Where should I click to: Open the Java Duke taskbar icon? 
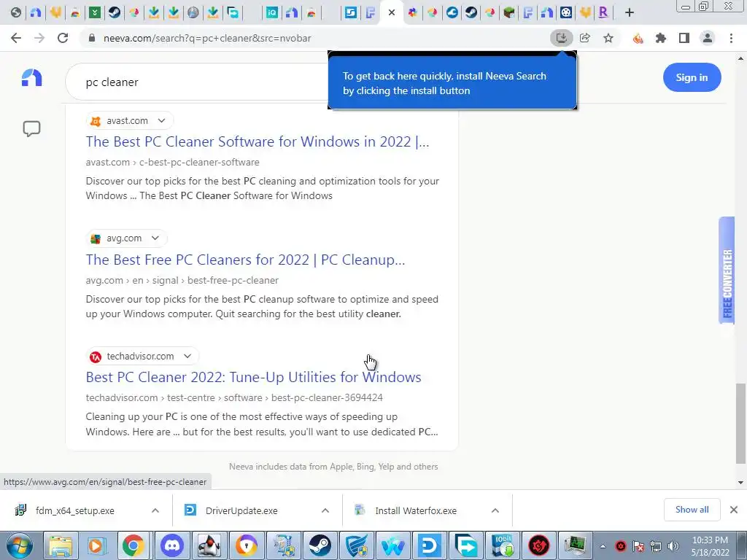coord(209,545)
